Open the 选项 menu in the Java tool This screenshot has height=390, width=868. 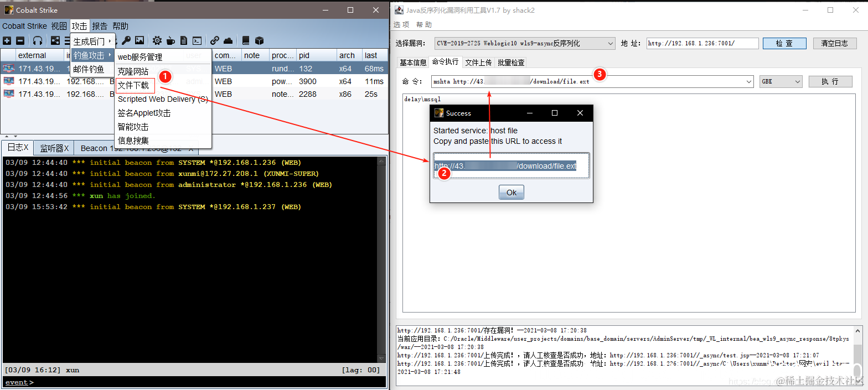(x=401, y=25)
